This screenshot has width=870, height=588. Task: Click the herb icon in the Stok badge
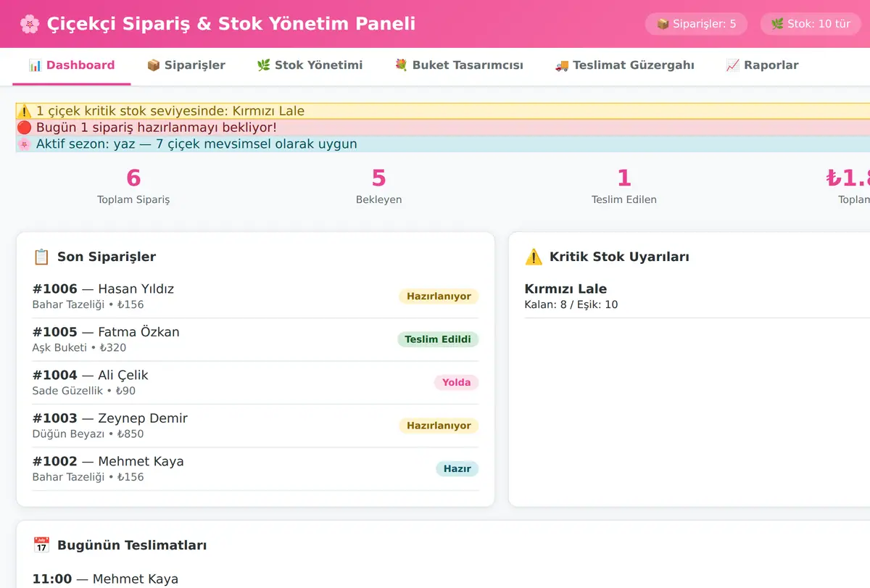pos(777,24)
